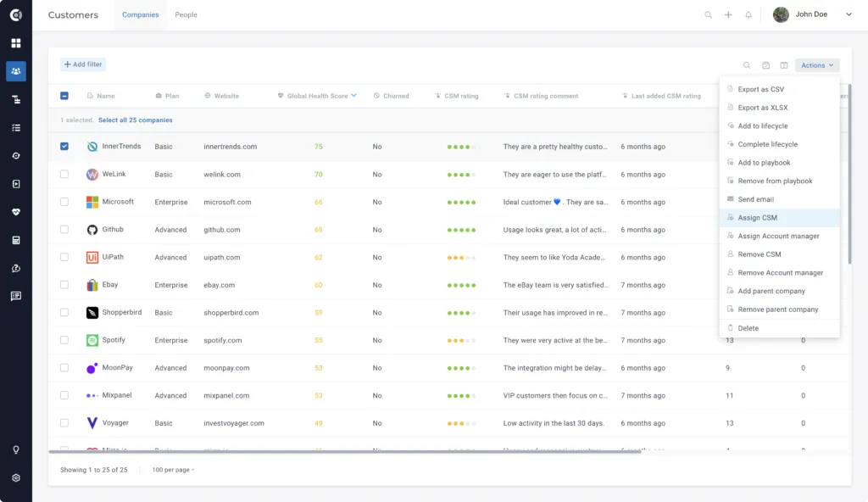Choose Delete from the Actions menu

pyautogui.click(x=780, y=328)
